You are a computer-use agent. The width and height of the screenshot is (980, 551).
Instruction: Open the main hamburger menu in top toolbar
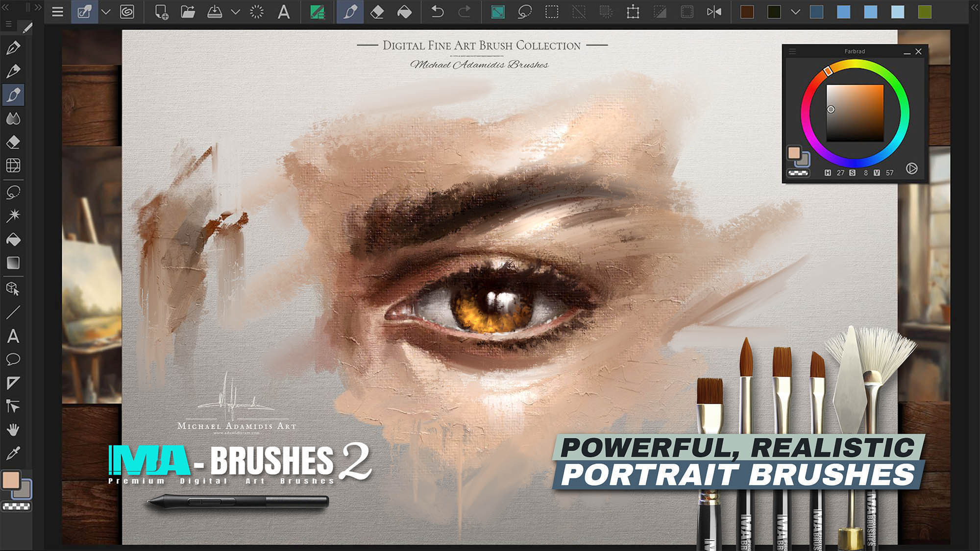click(x=57, y=12)
